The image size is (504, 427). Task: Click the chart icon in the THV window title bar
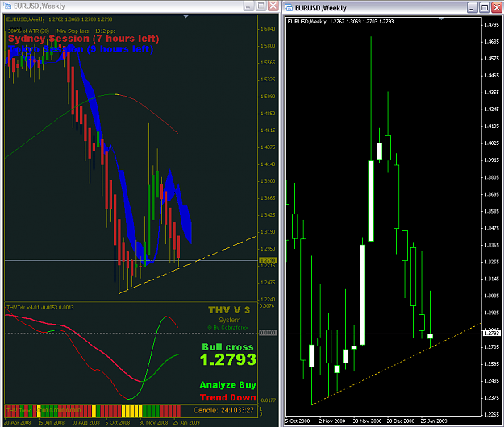pyautogui.click(x=7, y=6)
